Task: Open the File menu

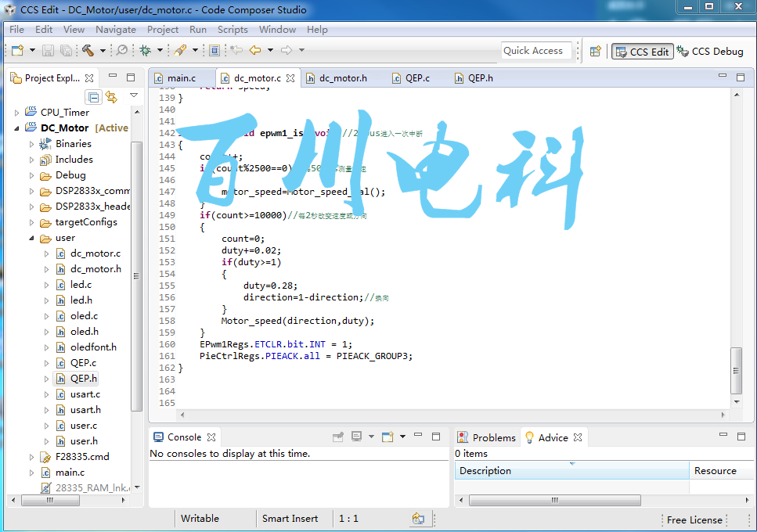Action: tap(16, 30)
